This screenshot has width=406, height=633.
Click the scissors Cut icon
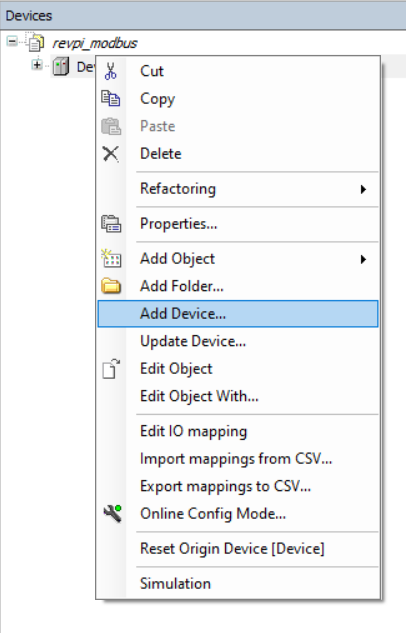110,71
